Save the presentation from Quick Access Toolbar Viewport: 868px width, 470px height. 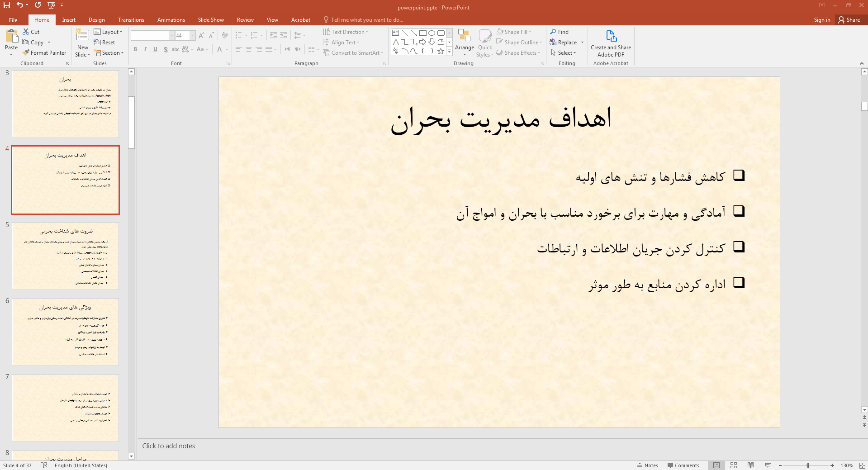(x=7, y=5)
